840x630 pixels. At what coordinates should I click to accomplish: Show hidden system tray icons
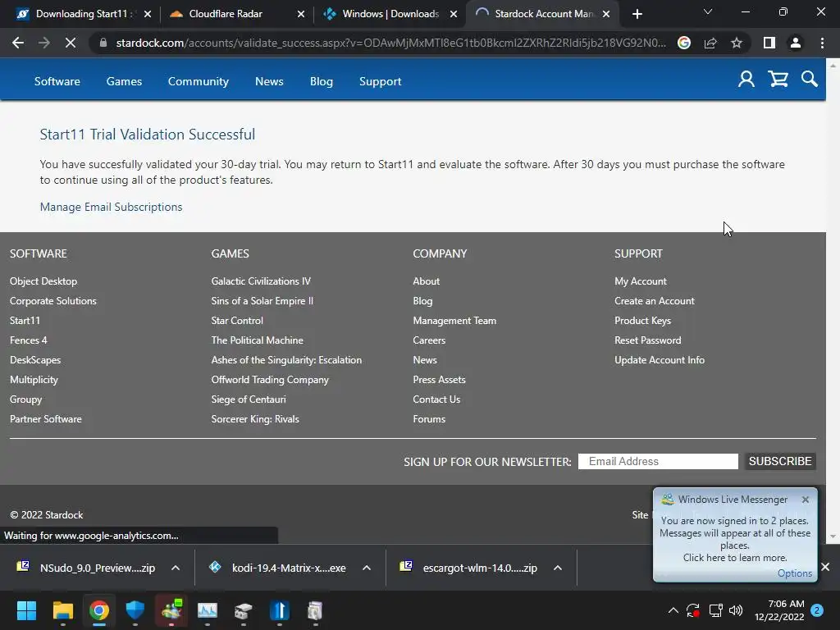coord(673,610)
